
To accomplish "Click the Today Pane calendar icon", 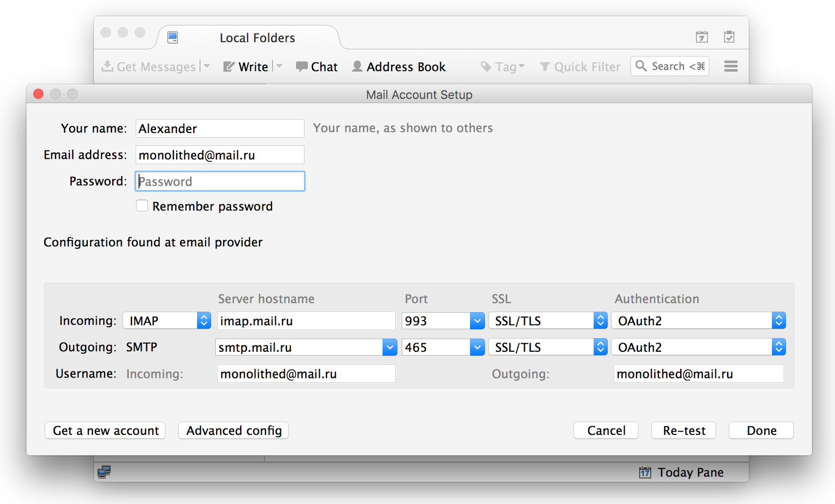I will 645,472.
